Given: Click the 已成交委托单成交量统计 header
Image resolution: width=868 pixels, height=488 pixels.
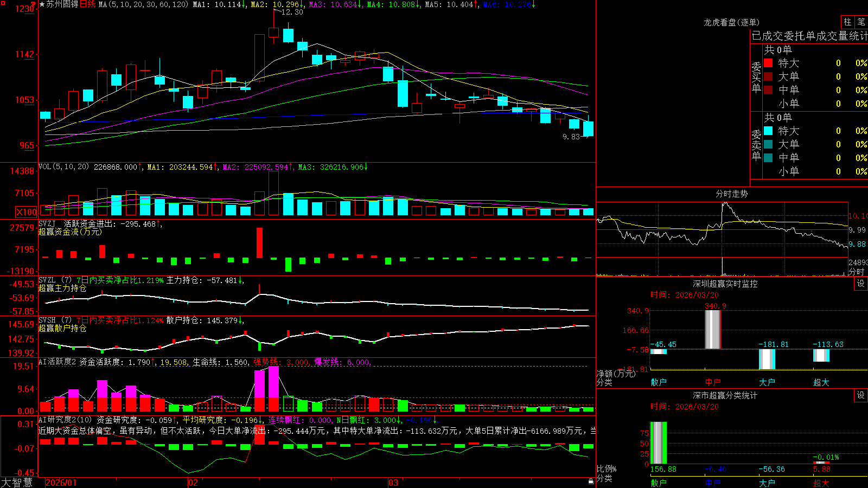Looking at the screenshot, I should (809, 36).
